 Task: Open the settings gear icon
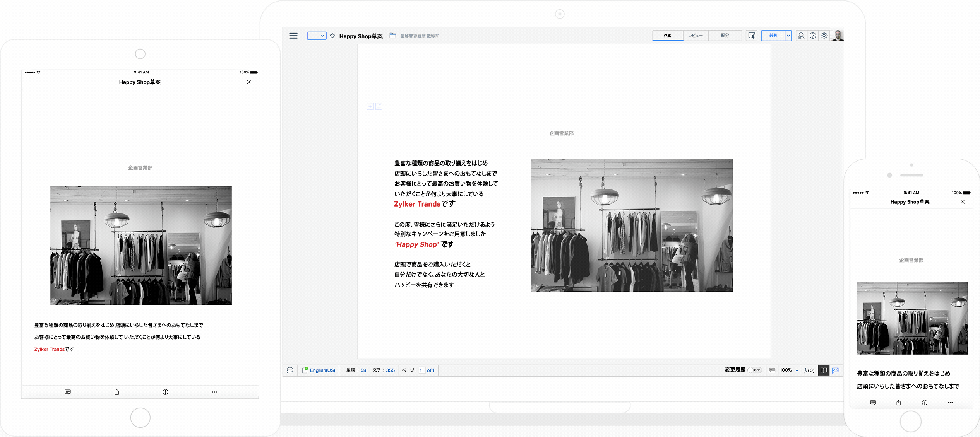824,36
